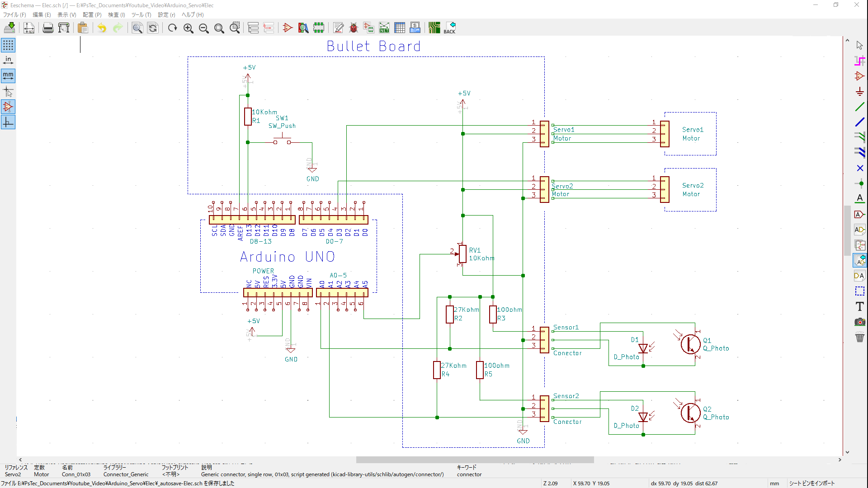Image resolution: width=868 pixels, height=488 pixels.
Task: Click the Save schematic icon
Action: point(9,28)
